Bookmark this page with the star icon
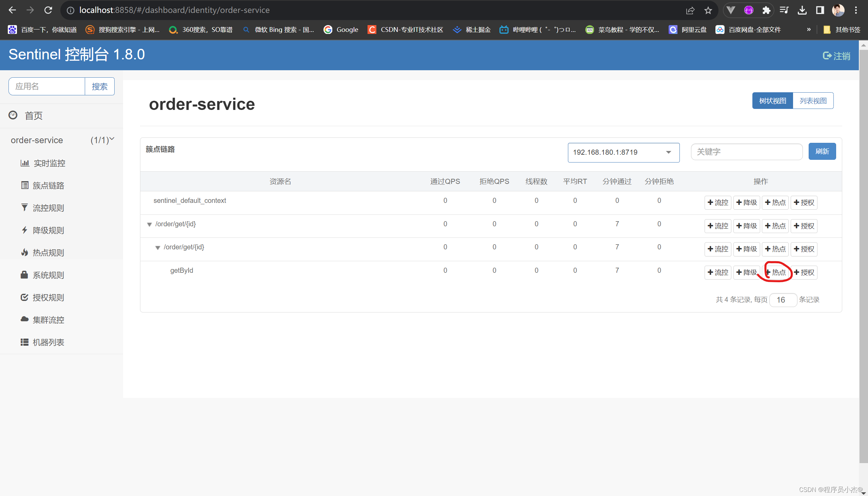This screenshot has width=868, height=496. pos(708,10)
